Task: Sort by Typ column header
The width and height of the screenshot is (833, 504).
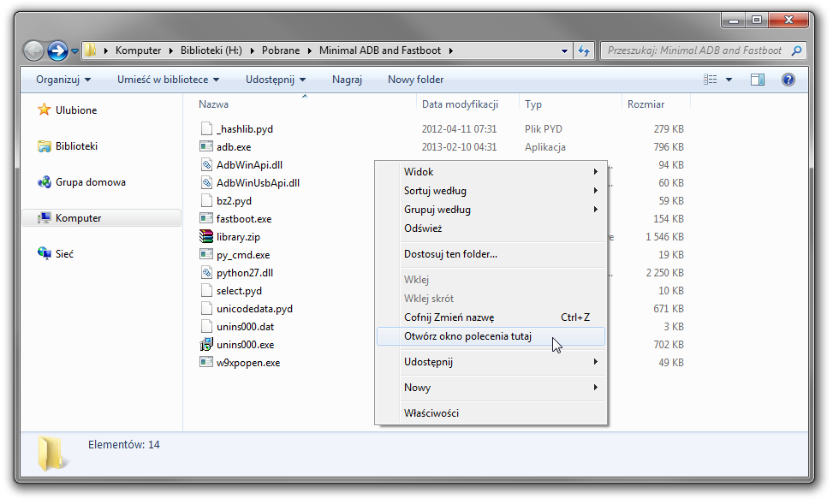Action: (x=533, y=104)
